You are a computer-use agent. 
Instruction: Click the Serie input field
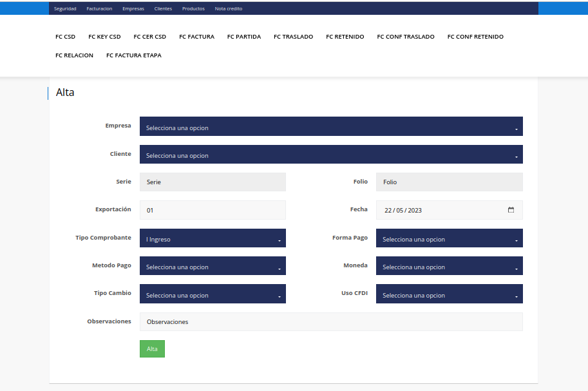213,182
